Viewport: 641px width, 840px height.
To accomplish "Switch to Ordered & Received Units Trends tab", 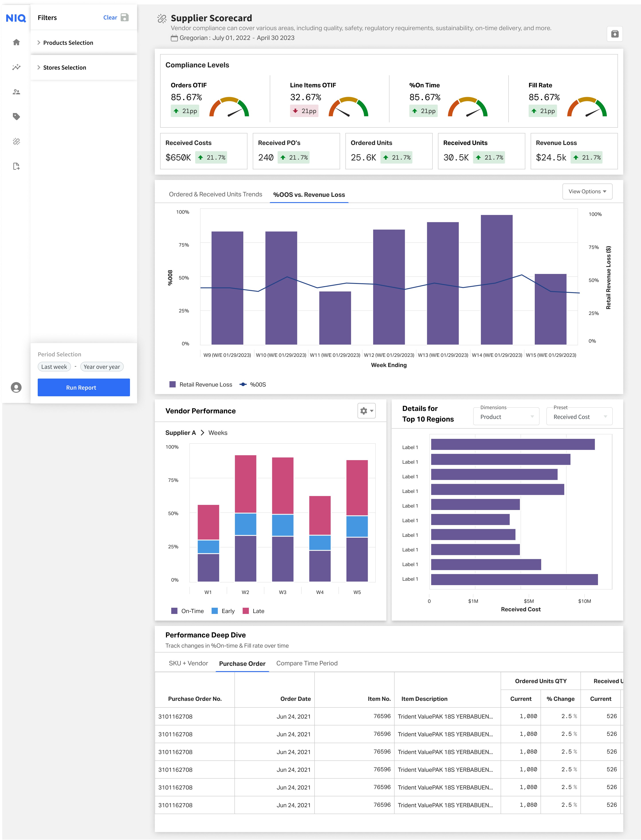I will pos(215,194).
